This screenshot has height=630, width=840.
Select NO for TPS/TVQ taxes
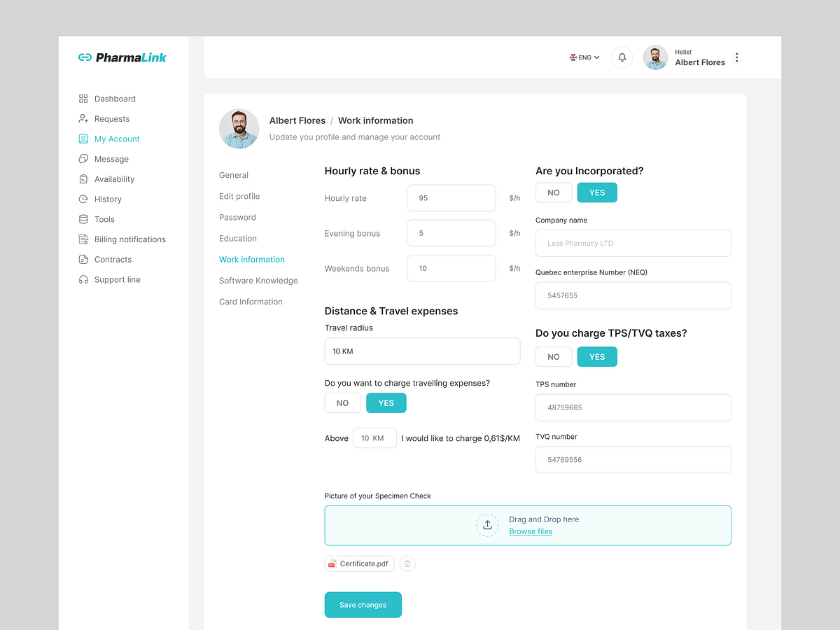tap(554, 357)
